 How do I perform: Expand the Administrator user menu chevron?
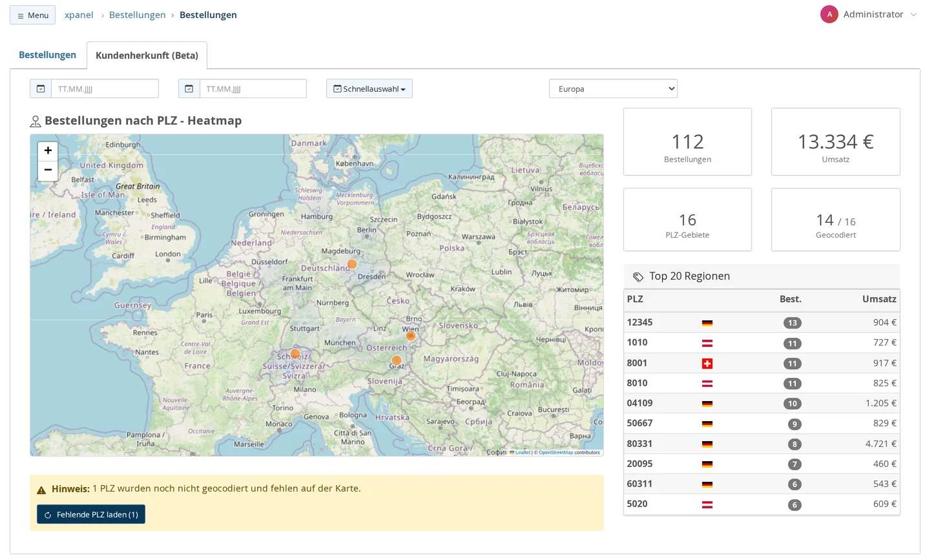click(x=913, y=15)
